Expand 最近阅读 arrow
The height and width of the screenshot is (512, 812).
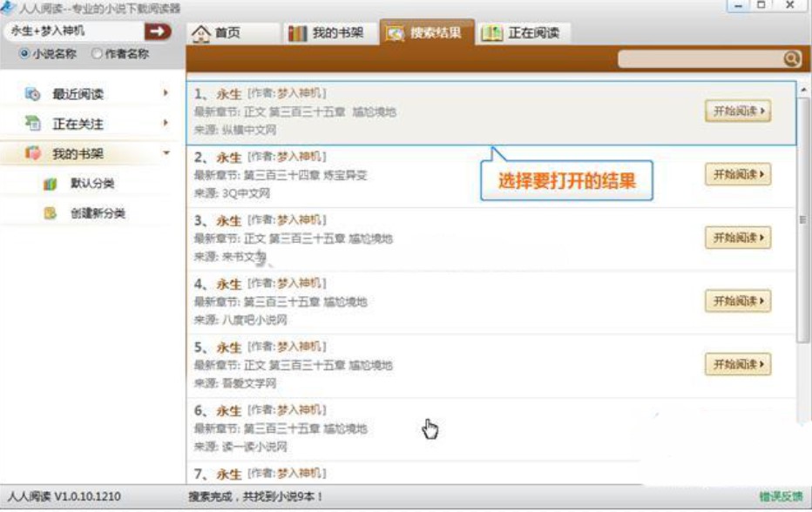tap(166, 93)
